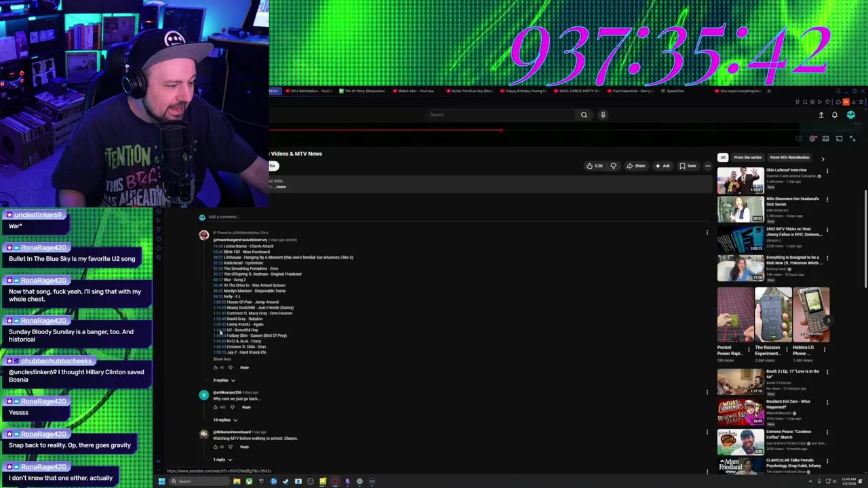Screen dimensions: 868x488
Task: Open options menu for pinned comment
Action: point(707,233)
